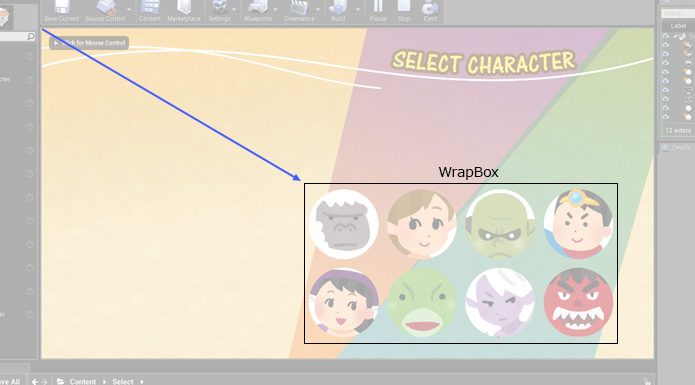Select the red demon character portrait
Image resolution: width=695 pixels, height=385 pixels.
[578, 302]
